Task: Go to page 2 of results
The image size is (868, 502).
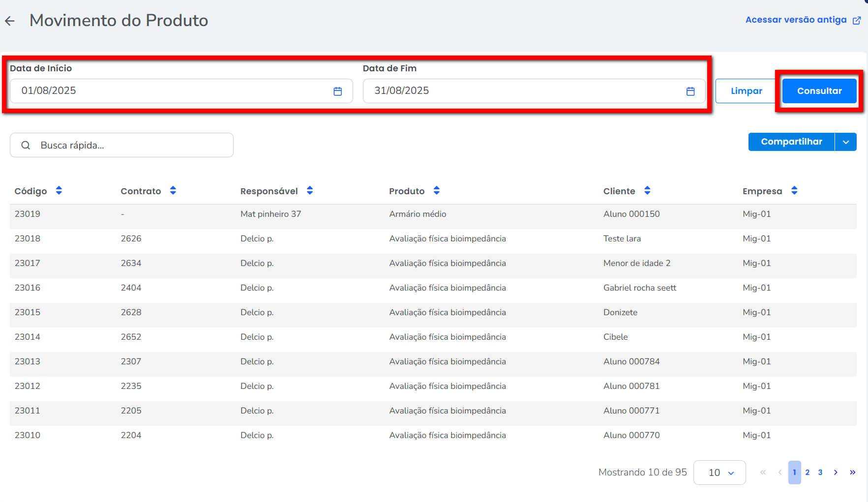Action: (x=808, y=472)
